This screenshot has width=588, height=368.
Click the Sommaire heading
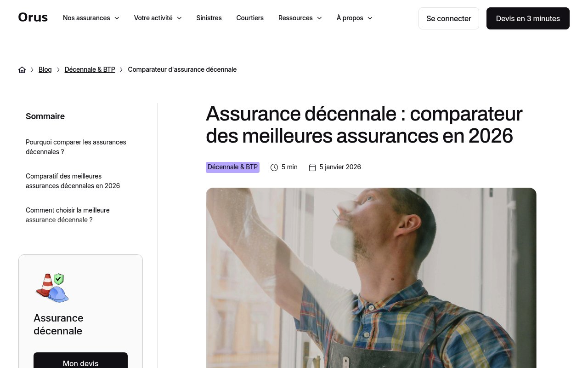(45, 116)
